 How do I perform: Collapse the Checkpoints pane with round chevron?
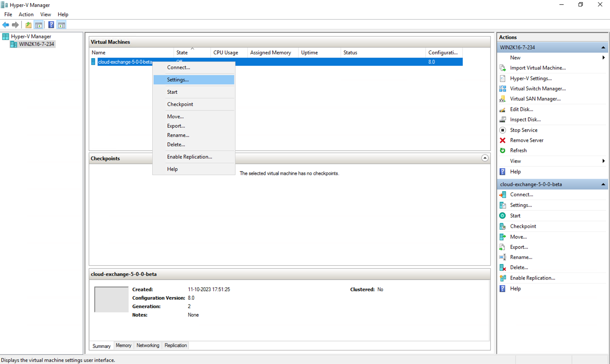click(485, 158)
